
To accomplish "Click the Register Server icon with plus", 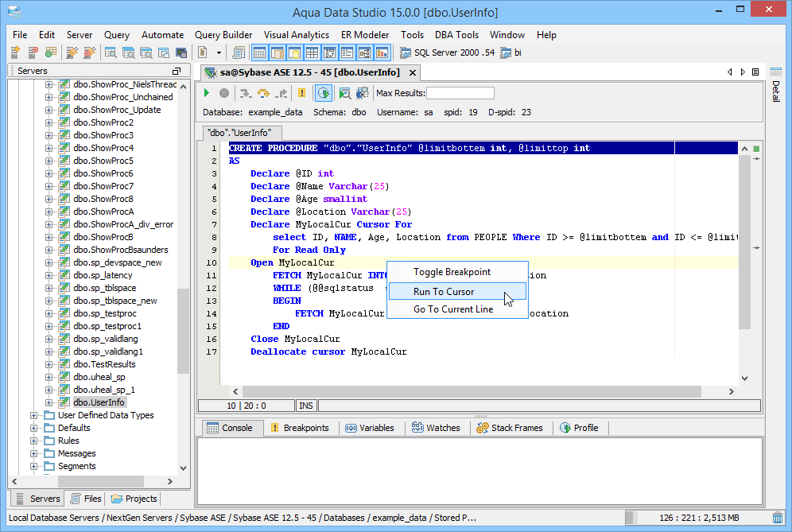I will [15, 52].
